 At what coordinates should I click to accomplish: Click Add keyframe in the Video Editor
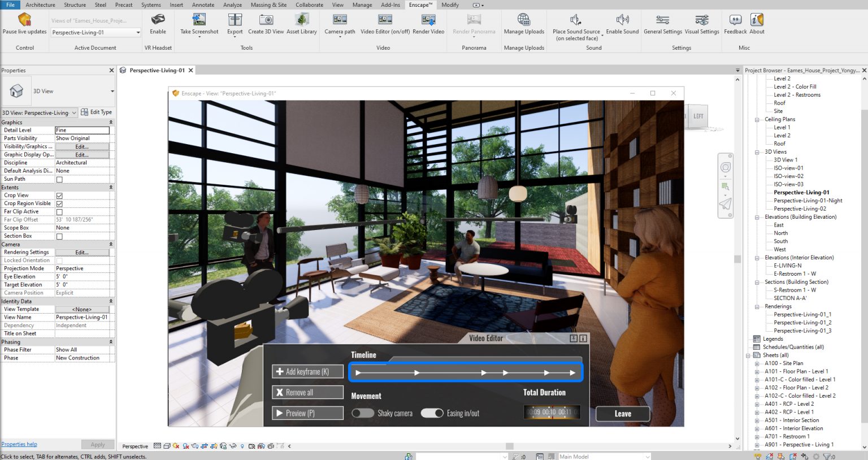[x=307, y=371]
